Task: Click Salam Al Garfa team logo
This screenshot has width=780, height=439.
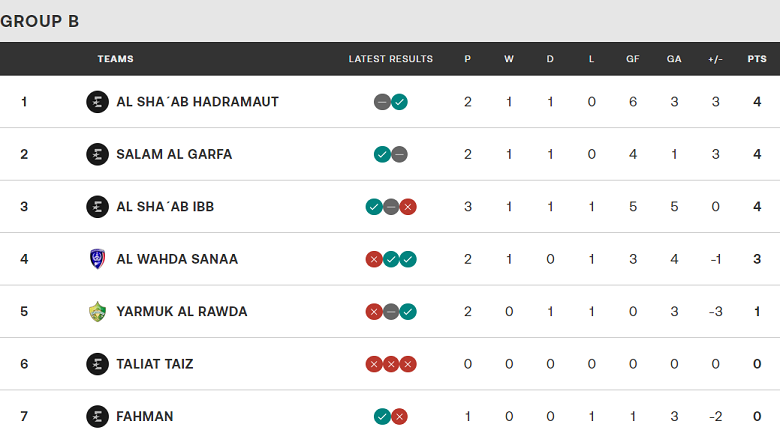Action: tap(97, 154)
